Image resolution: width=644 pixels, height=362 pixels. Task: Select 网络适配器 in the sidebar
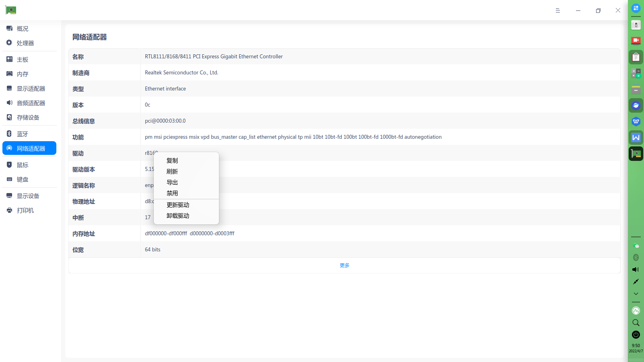coord(29,148)
